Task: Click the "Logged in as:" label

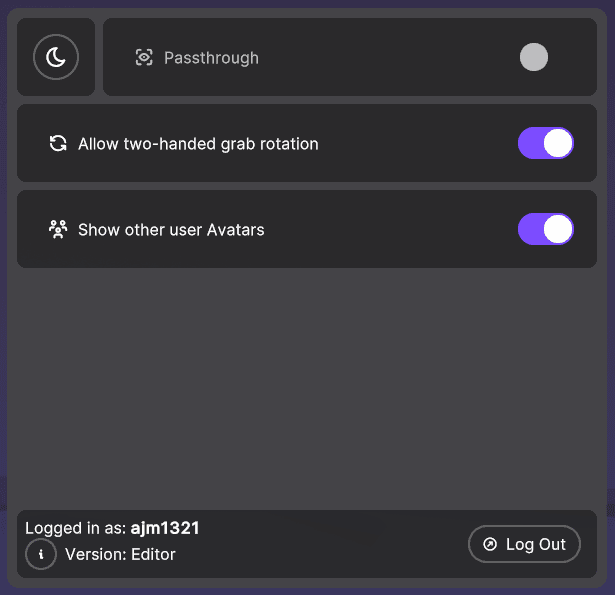Action: tap(76, 528)
